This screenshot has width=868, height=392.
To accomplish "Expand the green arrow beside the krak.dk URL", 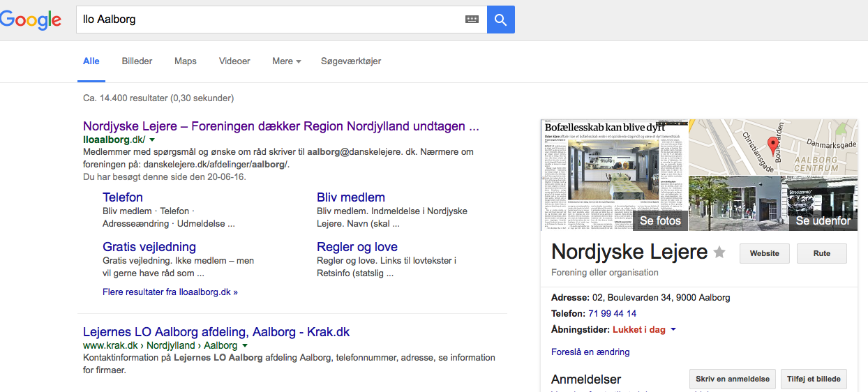I will [246, 346].
